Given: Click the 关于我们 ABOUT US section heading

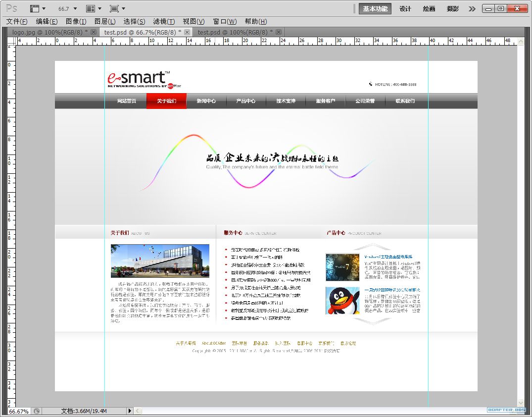Looking at the screenshot, I should 130,233.
